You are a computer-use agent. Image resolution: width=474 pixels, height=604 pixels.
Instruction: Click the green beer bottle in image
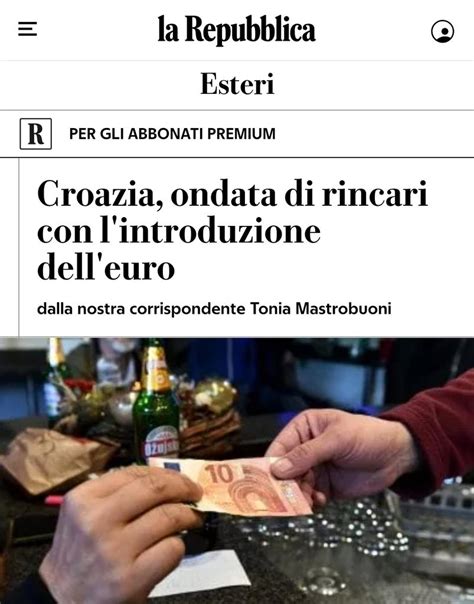(156, 401)
